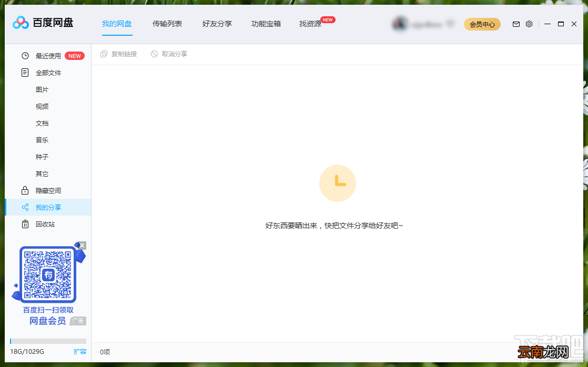Open the 会员中心 button

482,24
